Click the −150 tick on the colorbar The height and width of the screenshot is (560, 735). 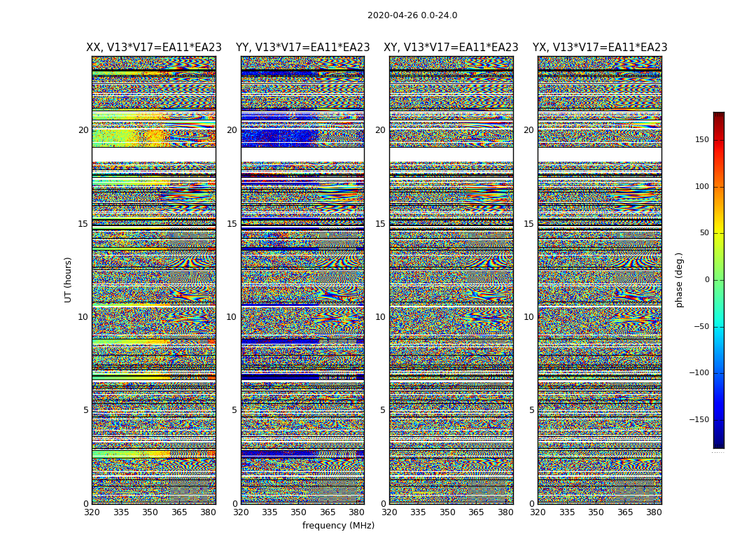pos(699,419)
